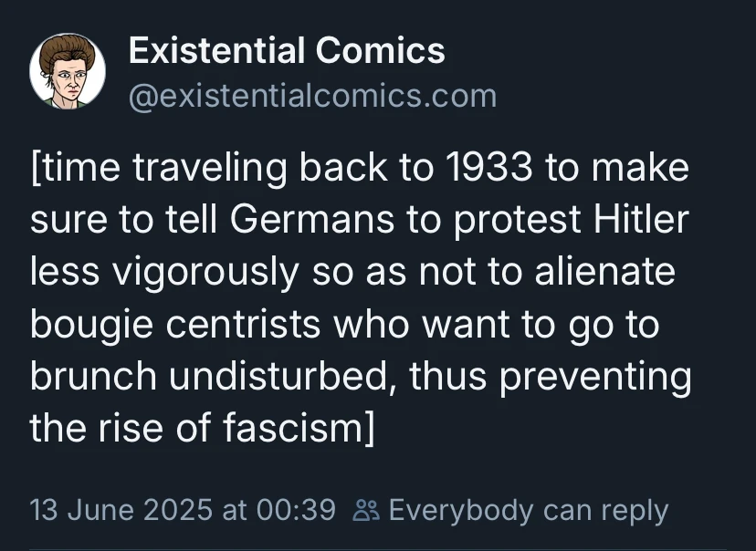The height and width of the screenshot is (551, 756).
Task: Open the "Everybody can reply" label
Action: pos(528,510)
